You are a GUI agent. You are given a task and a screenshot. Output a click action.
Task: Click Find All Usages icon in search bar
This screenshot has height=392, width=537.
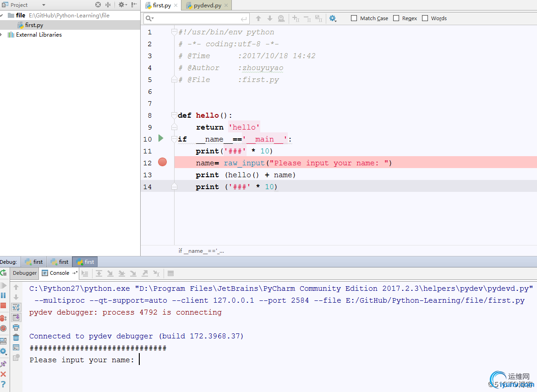(281, 18)
